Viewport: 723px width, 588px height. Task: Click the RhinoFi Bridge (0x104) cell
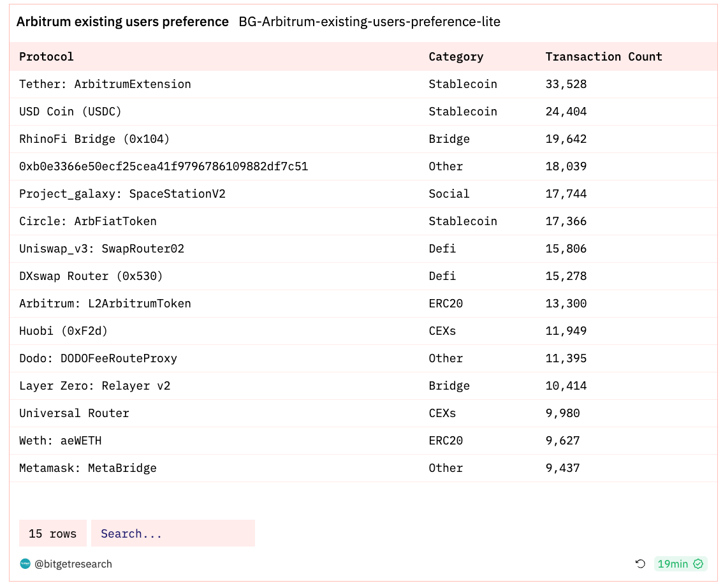coord(94,139)
